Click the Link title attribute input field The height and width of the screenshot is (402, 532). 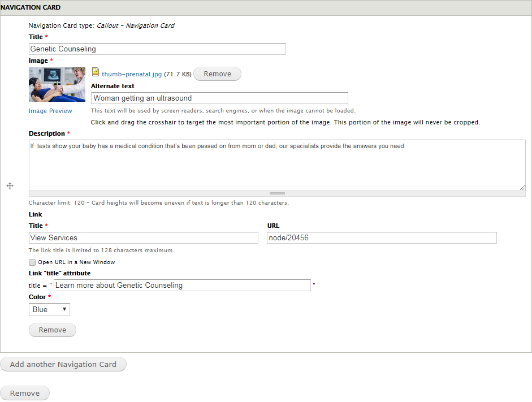click(182, 286)
